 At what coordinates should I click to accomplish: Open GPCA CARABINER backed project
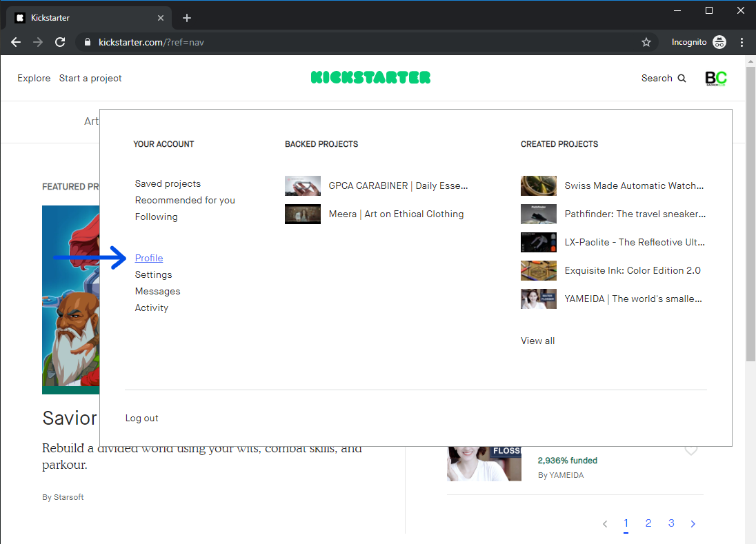[398, 185]
